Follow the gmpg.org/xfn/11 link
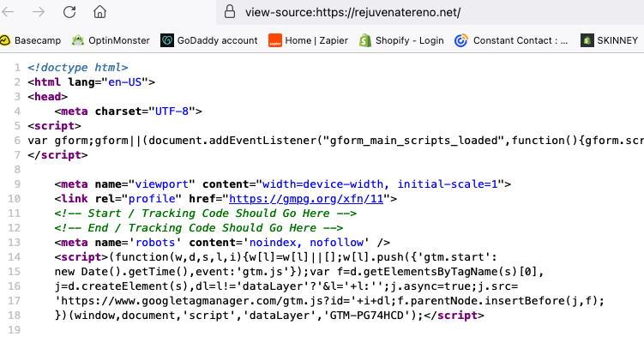 [x=306, y=199]
